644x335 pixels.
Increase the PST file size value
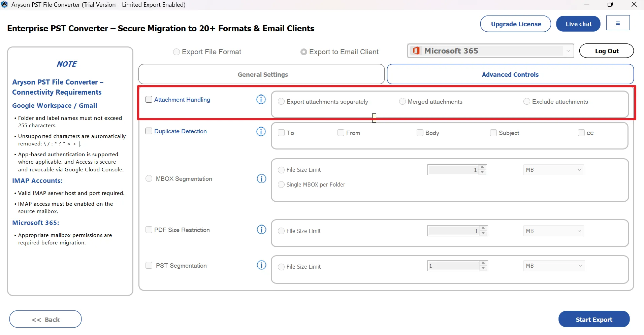483,263
